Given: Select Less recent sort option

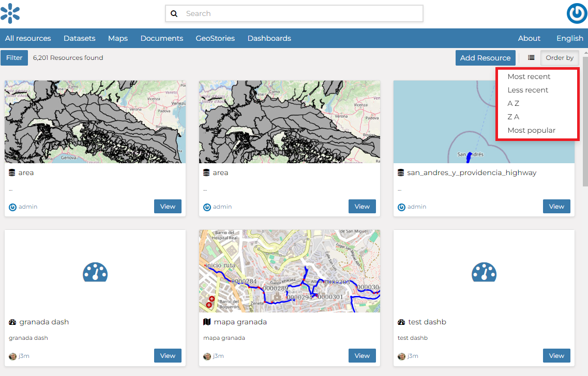Looking at the screenshot, I should 527,90.
